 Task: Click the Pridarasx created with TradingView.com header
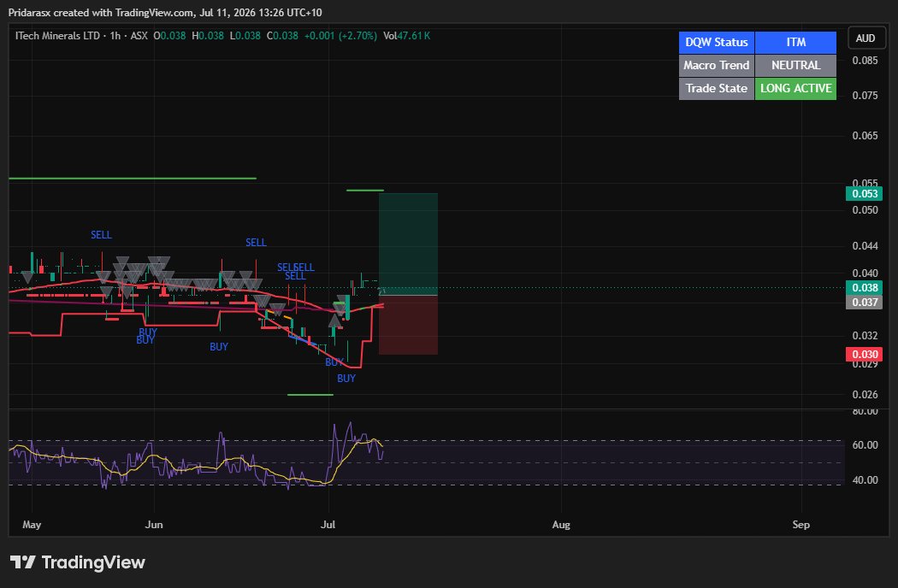point(165,13)
